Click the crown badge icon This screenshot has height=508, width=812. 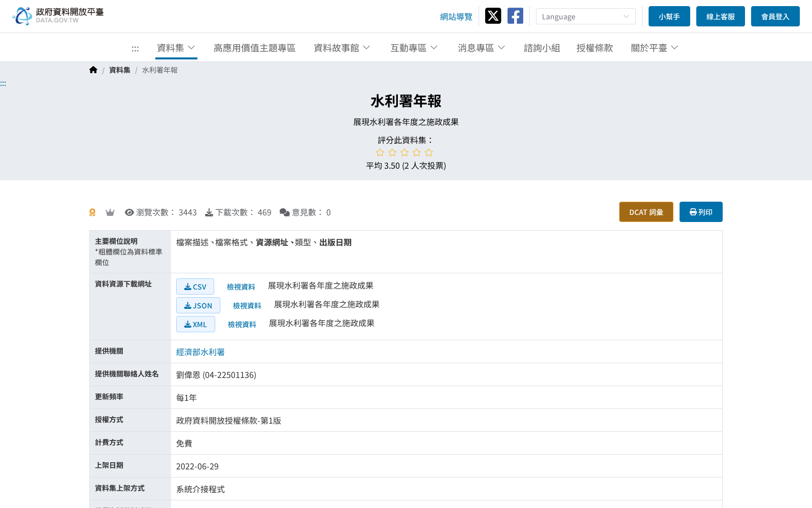tap(110, 212)
